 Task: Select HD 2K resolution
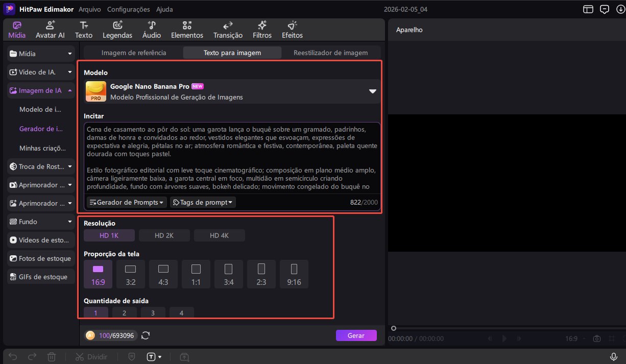click(164, 235)
